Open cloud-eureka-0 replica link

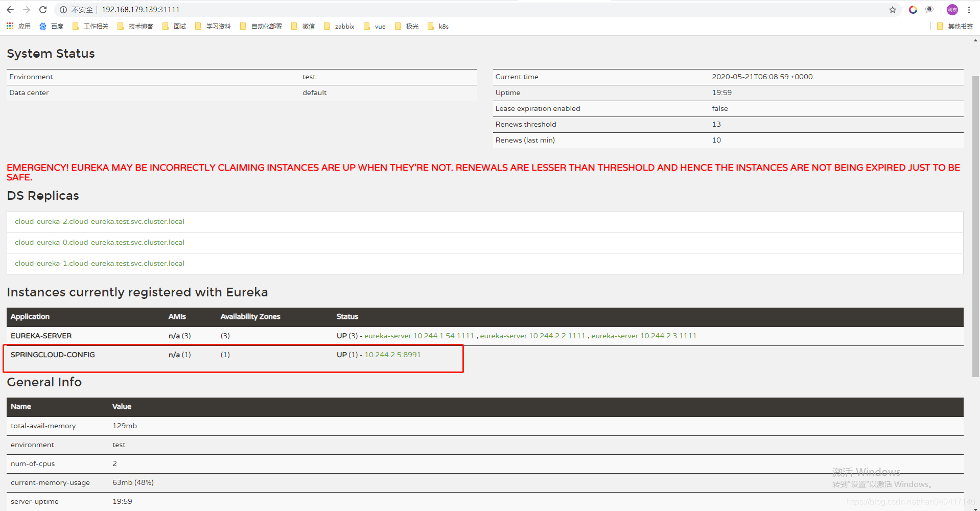tap(100, 242)
